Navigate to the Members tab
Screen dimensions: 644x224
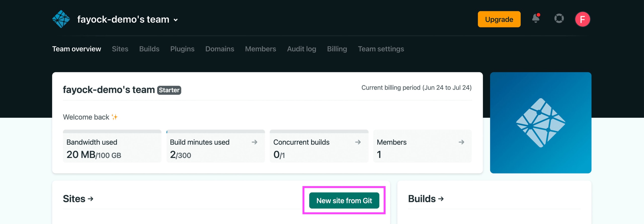pos(260,49)
